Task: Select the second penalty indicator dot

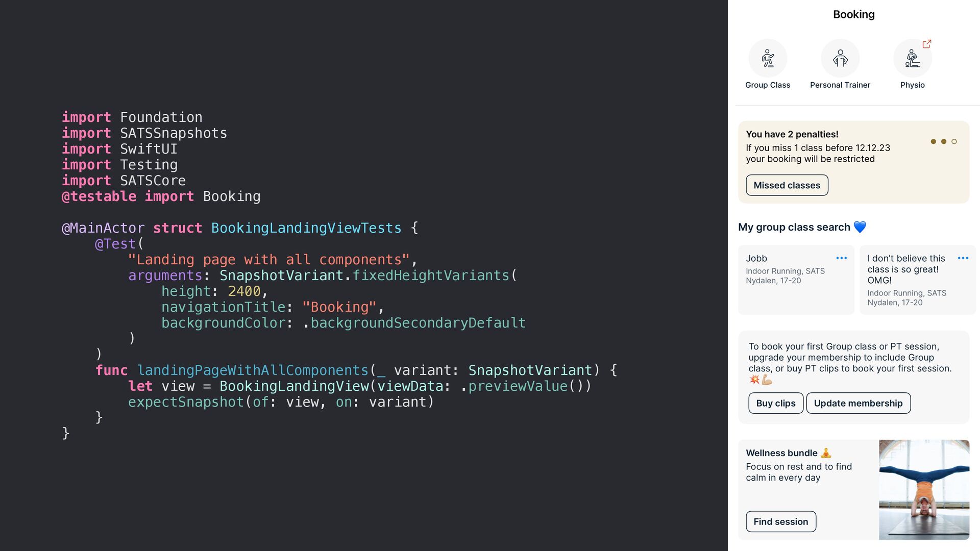Action: (944, 141)
